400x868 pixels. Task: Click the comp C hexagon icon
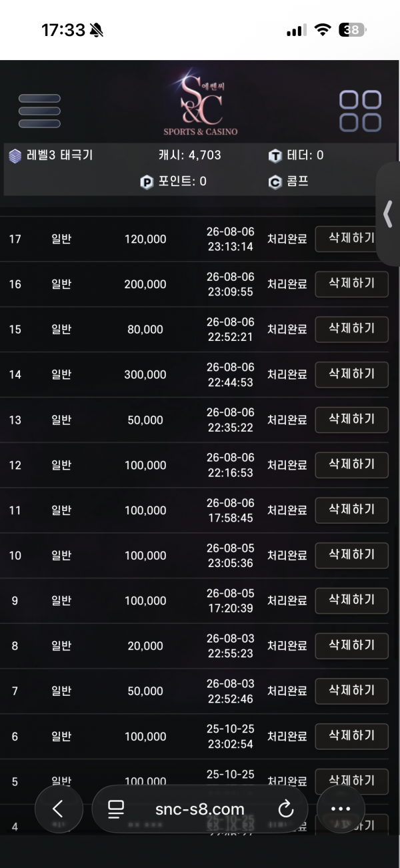click(275, 182)
